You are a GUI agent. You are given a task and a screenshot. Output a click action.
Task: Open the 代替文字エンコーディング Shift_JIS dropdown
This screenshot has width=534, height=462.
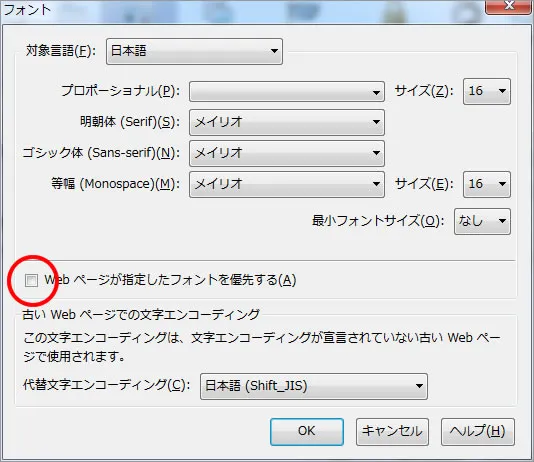(x=314, y=386)
